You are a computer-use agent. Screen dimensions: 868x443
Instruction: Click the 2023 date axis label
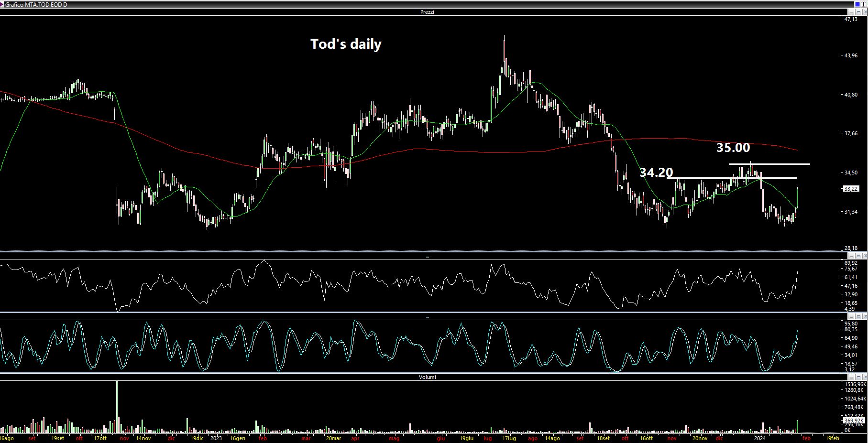coord(216,438)
